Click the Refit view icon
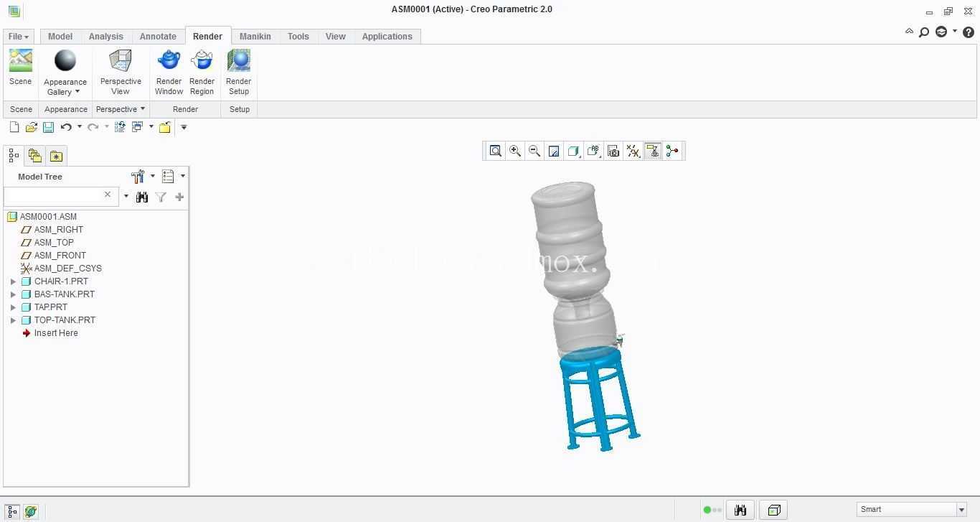Viewport: 980px width, 522px height. [496, 151]
